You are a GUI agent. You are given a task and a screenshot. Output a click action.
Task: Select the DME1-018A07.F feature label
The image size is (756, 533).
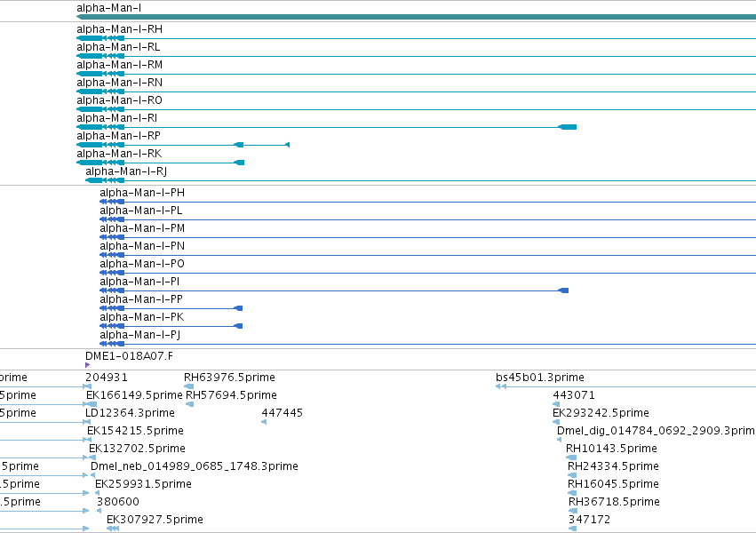[129, 356]
